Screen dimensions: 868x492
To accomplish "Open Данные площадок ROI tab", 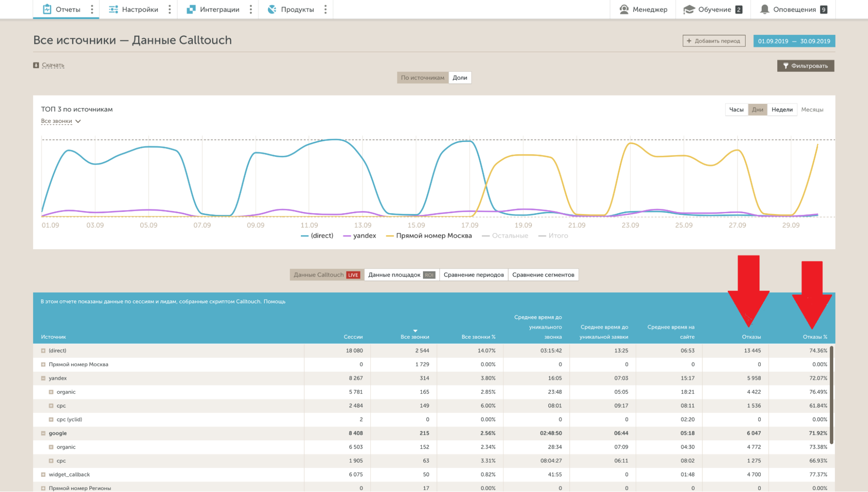I will point(402,275).
